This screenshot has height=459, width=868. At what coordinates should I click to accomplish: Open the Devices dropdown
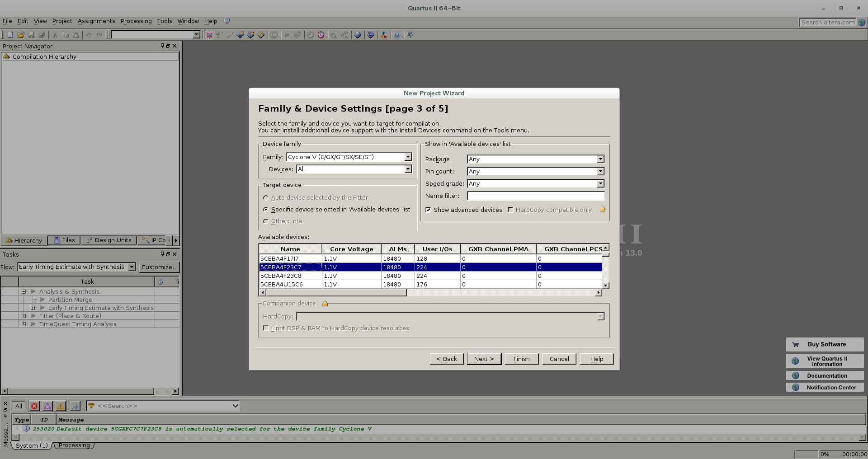408,169
